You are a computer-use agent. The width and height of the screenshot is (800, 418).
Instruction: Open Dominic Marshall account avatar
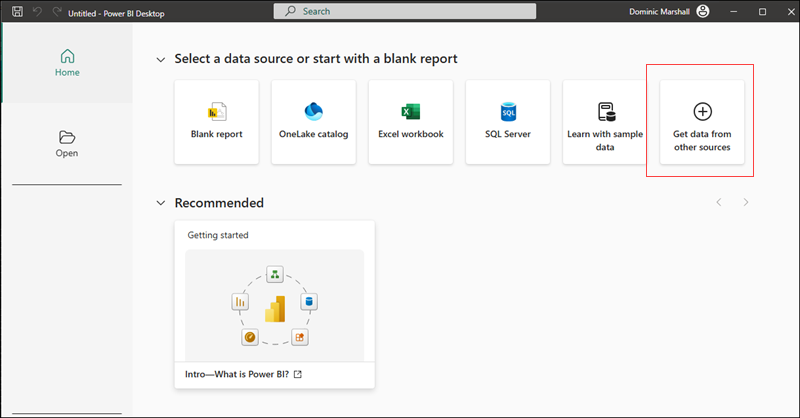tap(704, 11)
